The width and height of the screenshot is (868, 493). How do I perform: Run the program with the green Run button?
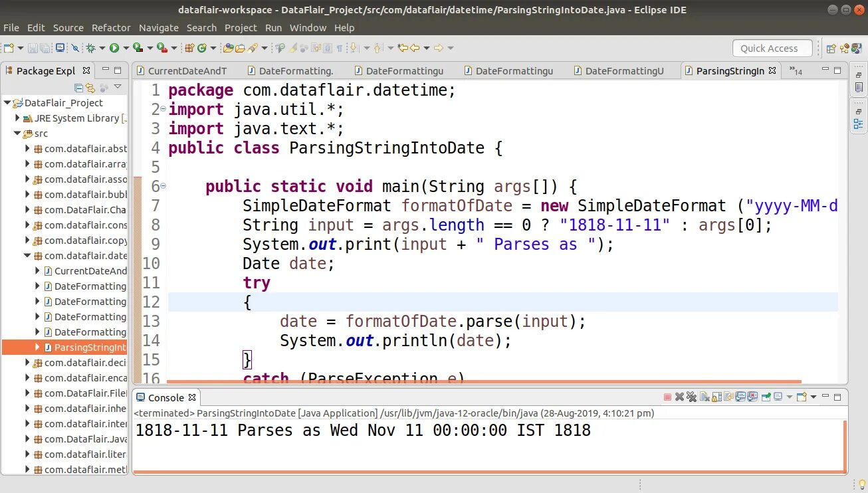coord(114,48)
